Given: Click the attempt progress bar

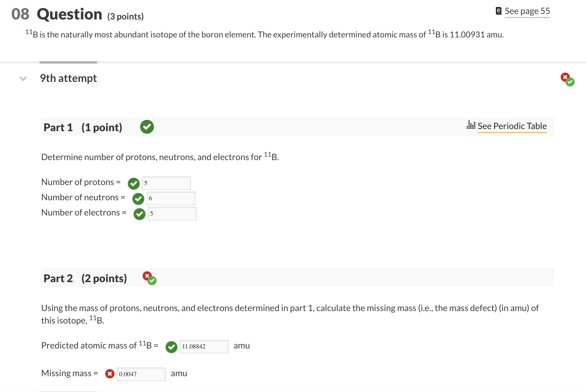Looking at the screenshot, I should (68, 62).
